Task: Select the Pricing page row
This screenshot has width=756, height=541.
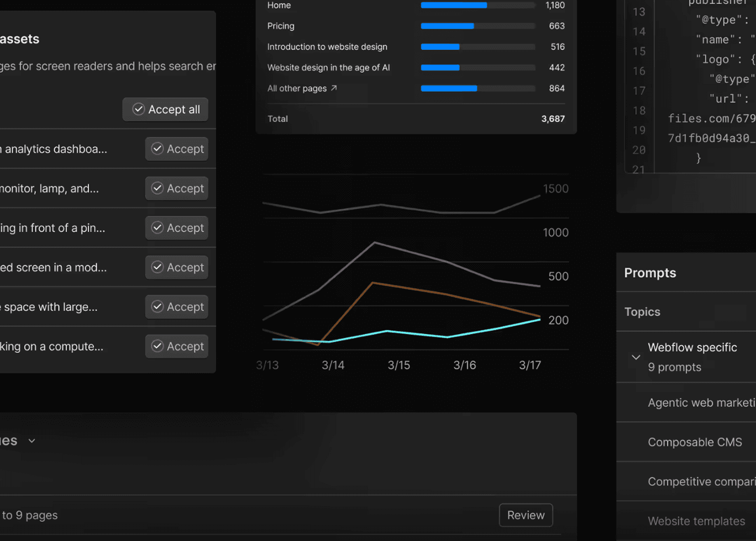Action: point(416,26)
